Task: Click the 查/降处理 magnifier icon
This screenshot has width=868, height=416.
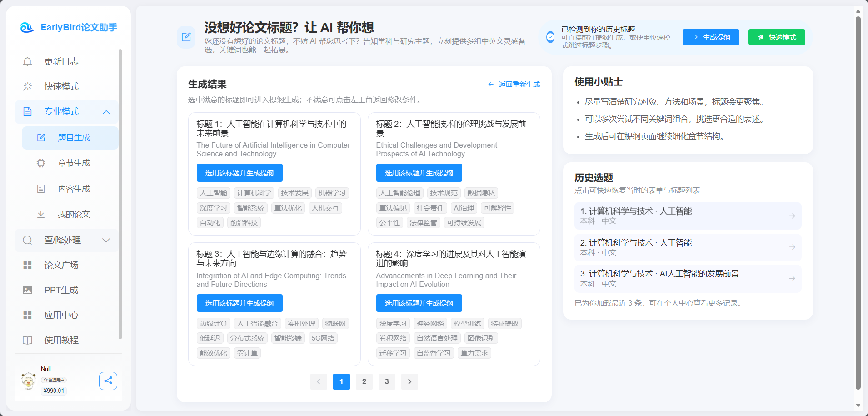Action: coord(27,240)
